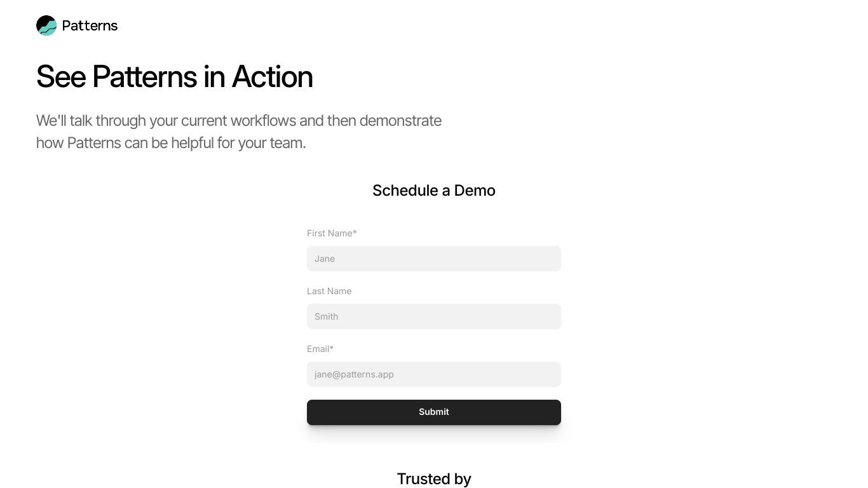Click the required asterisk after First Name

355,233
